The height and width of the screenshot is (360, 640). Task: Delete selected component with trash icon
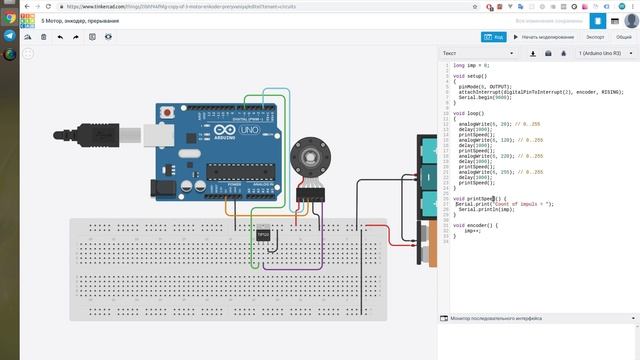click(44, 37)
